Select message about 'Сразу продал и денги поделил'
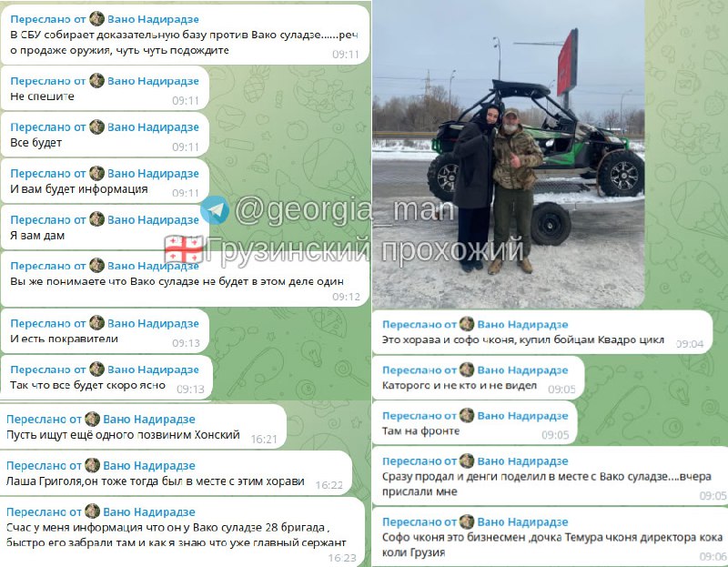Screen dimensions: 728x567 [551, 476]
